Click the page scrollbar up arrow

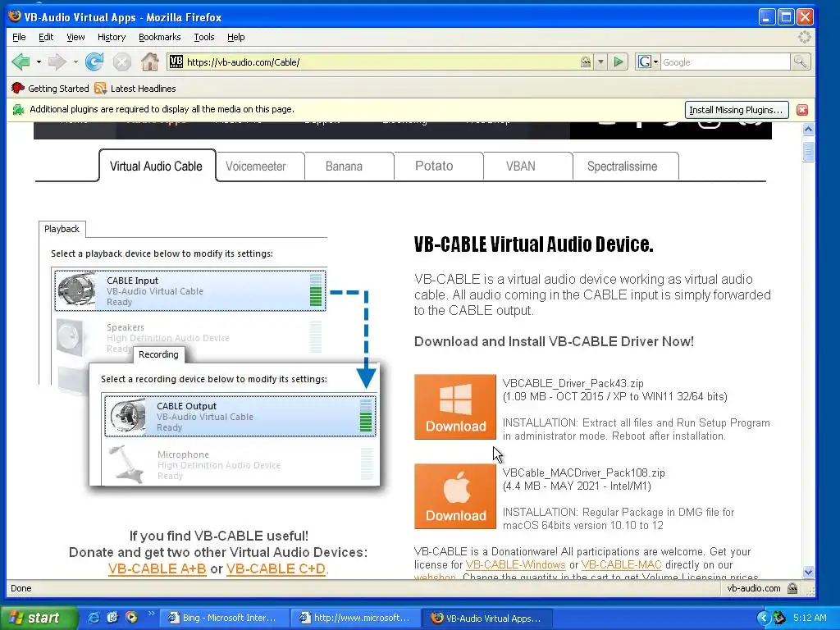click(808, 129)
